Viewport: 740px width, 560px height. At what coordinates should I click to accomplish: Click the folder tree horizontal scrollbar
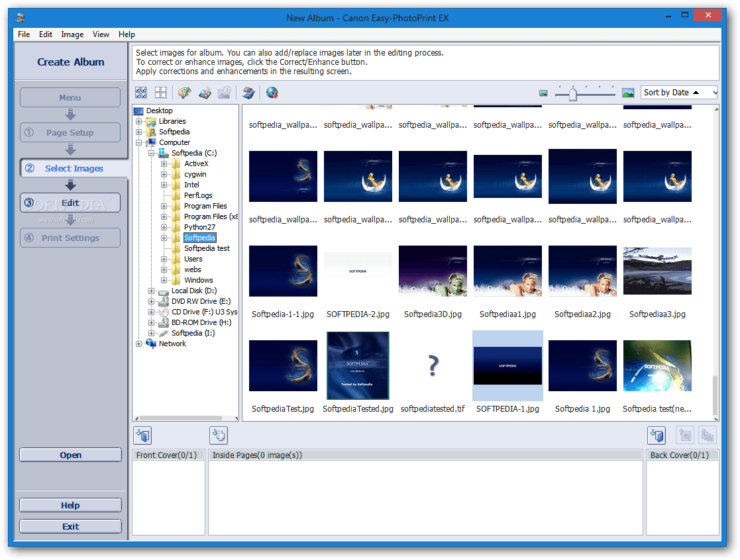tap(186, 418)
